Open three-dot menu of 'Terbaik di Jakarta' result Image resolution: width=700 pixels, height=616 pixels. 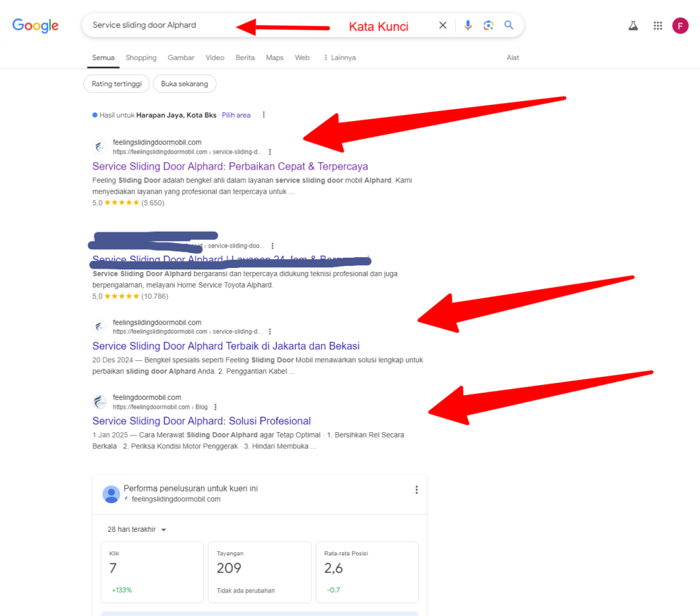coord(269,332)
